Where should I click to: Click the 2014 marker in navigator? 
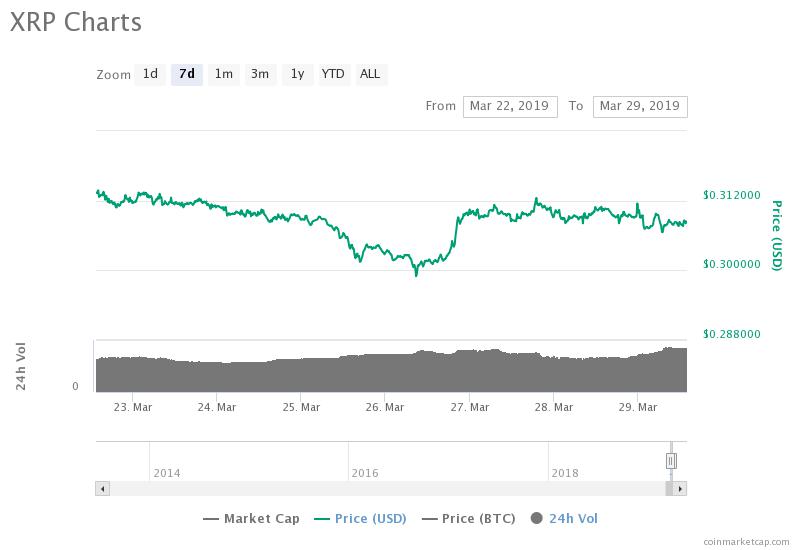(x=167, y=473)
